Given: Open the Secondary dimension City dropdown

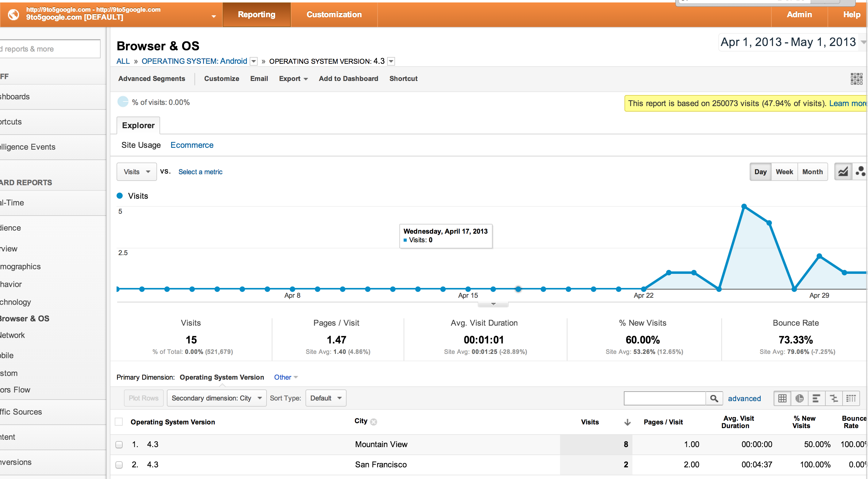Looking at the screenshot, I should (x=217, y=398).
